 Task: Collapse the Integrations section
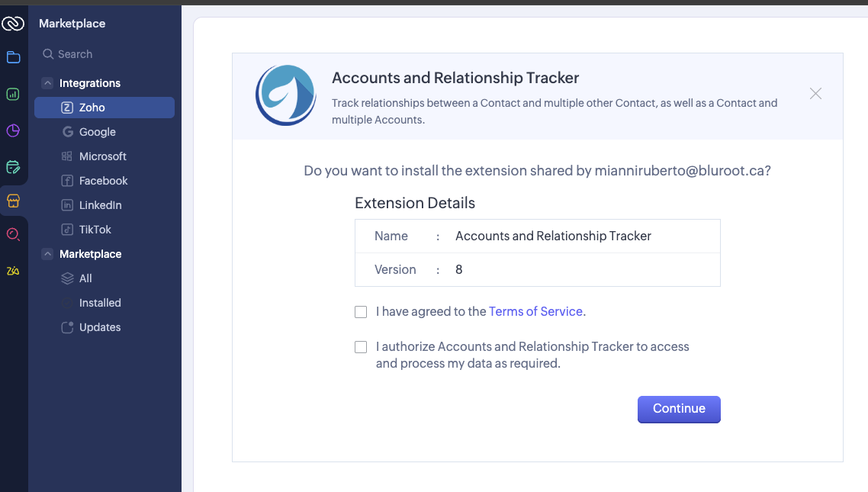[x=47, y=83]
